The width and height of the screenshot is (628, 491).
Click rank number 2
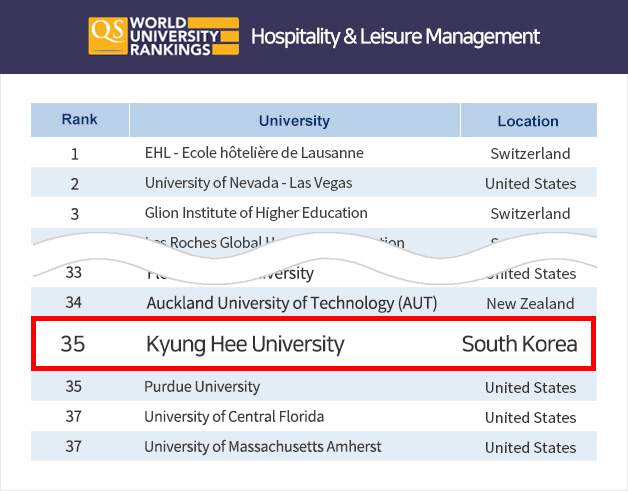(x=75, y=184)
